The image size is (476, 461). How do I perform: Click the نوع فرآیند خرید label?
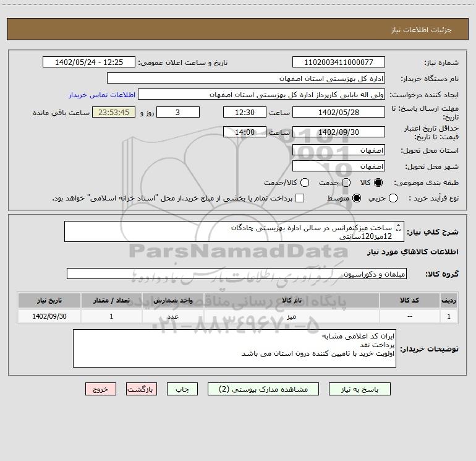pyautogui.click(x=433, y=198)
